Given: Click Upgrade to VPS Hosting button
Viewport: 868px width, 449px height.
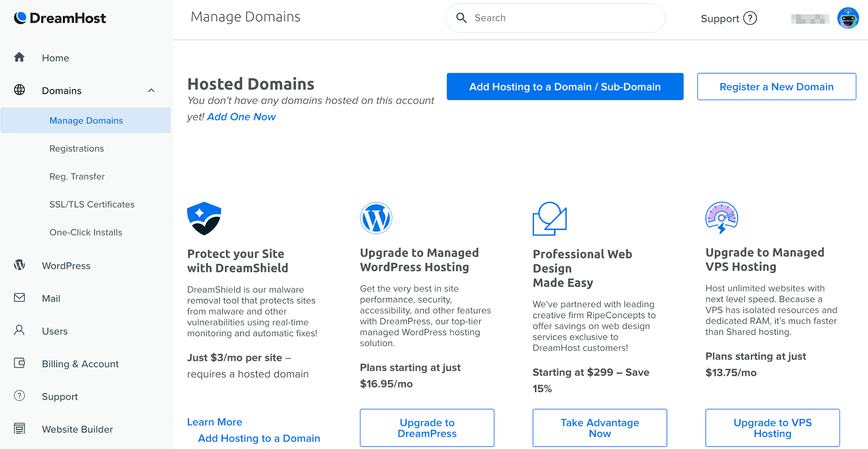Looking at the screenshot, I should click(x=773, y=428).
